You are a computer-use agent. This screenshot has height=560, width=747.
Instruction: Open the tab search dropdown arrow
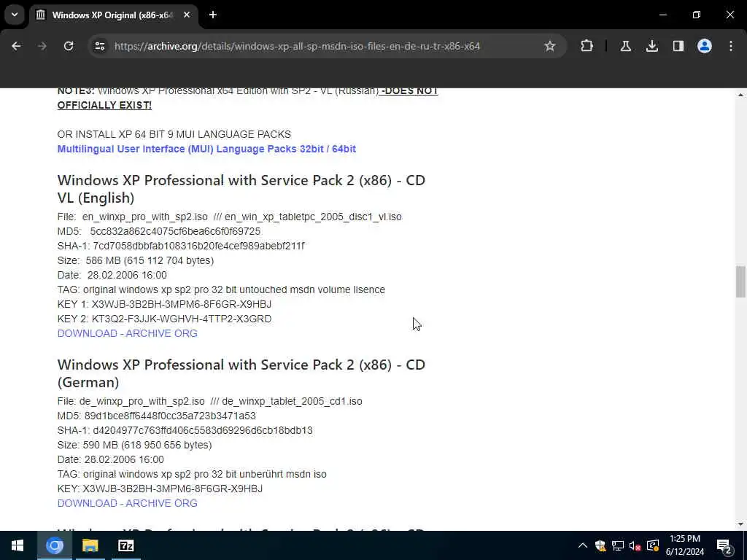pos(15,15)
